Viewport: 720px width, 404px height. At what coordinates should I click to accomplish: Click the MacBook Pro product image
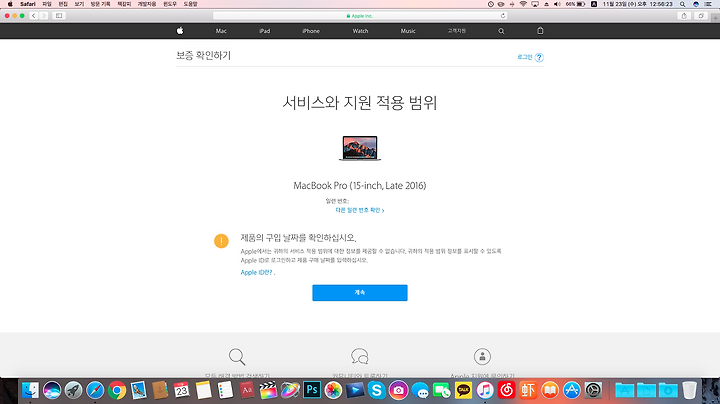[x=360, y=148]
